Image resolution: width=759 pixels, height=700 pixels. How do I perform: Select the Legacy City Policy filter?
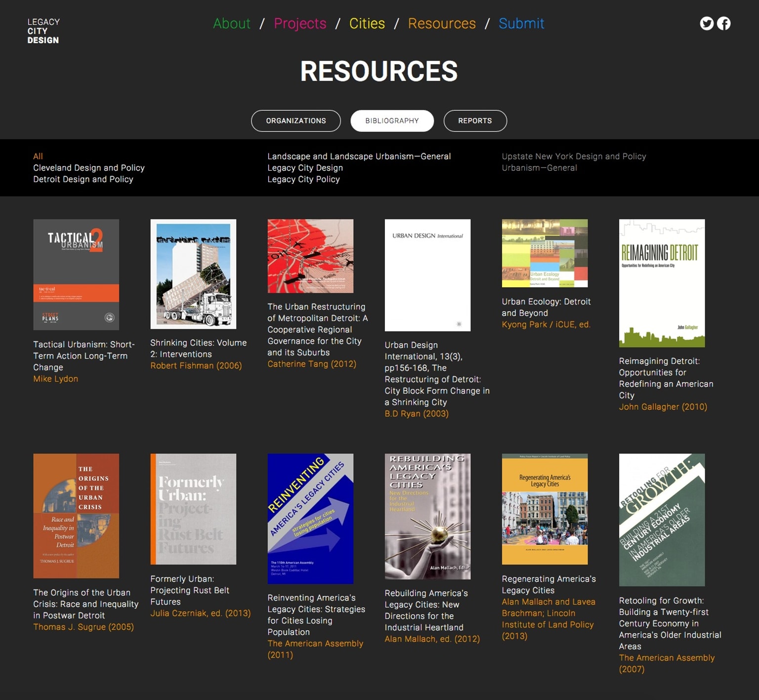click(x=303, y=179)
